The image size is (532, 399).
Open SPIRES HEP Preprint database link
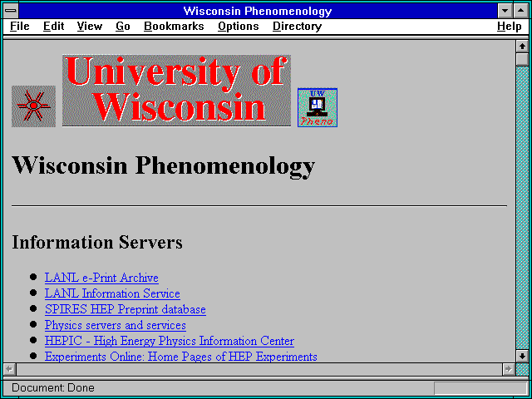point(126,309)
